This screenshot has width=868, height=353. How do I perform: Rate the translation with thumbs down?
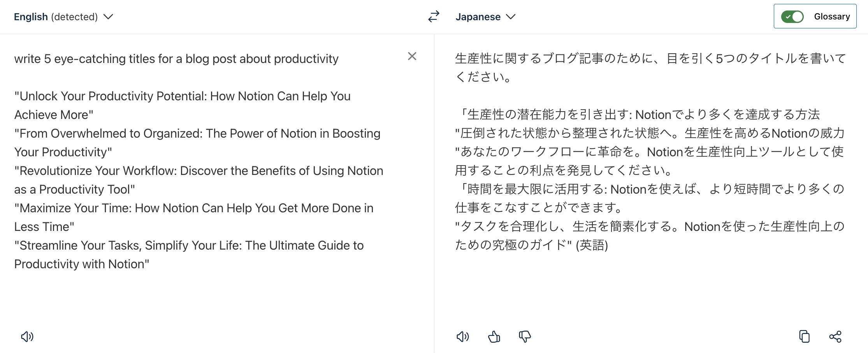coord(525,337)
